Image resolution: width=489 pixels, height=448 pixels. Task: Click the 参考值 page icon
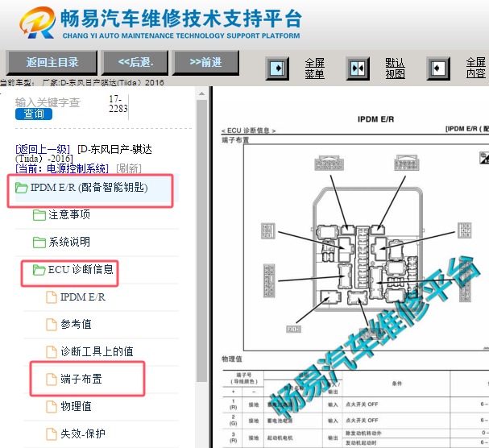(x=52, y=325)
